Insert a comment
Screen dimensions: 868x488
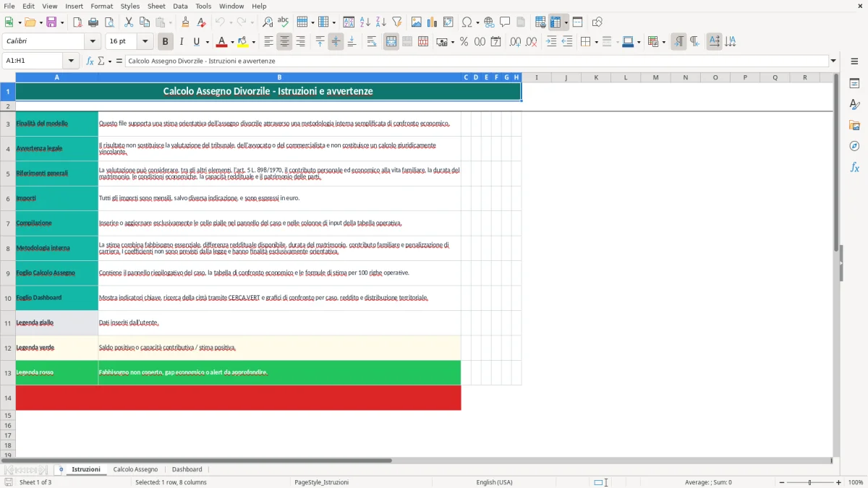pyautogui.click(x=506, y=22)
